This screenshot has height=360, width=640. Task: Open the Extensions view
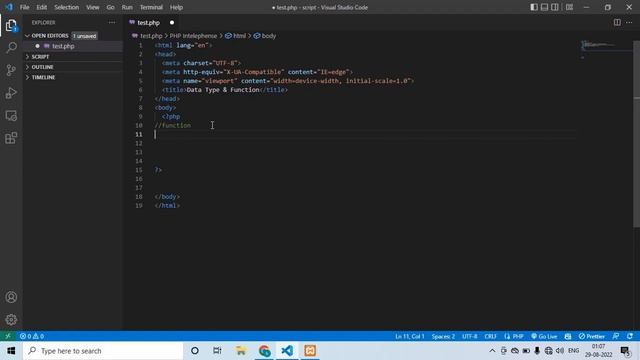click(x=11, y=138)
